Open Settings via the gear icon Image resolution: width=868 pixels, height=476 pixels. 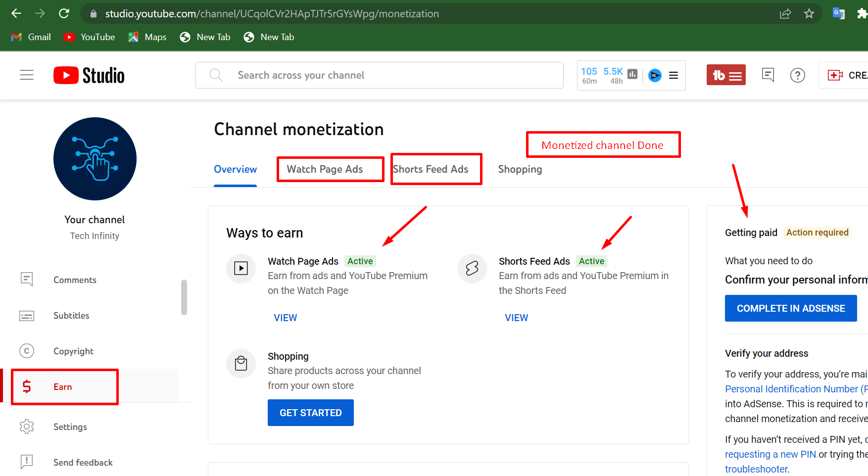pyautogui.click(x=70, y=427)
